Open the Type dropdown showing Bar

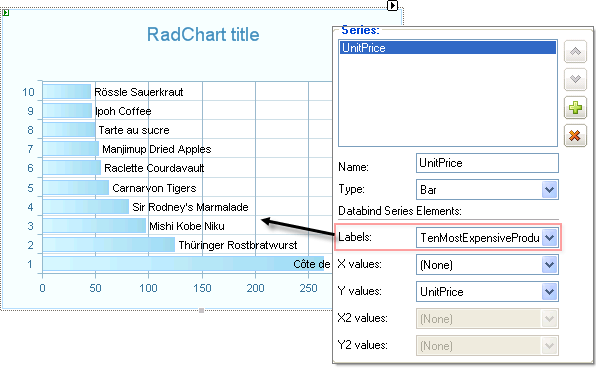coord(487,190)
